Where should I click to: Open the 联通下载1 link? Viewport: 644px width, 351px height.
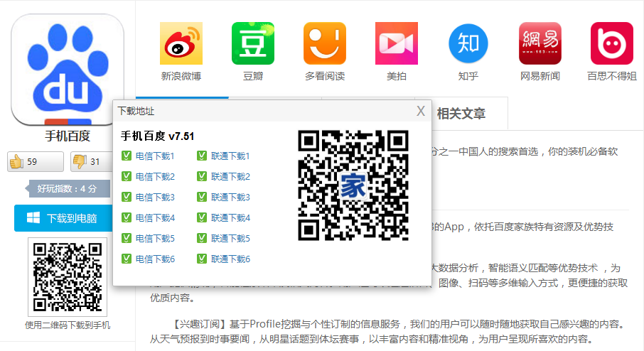pyautogui.click(x=230, y=156)
